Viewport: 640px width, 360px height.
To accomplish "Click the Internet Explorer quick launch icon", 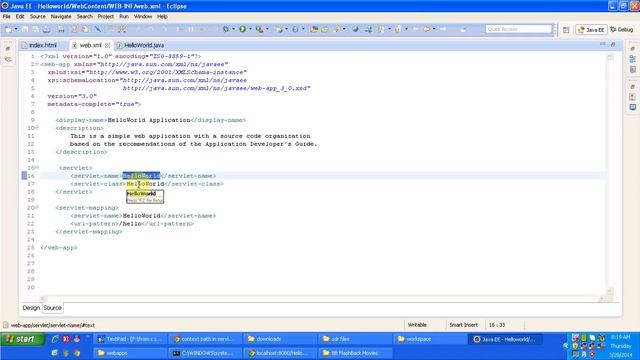I will 55,339.
